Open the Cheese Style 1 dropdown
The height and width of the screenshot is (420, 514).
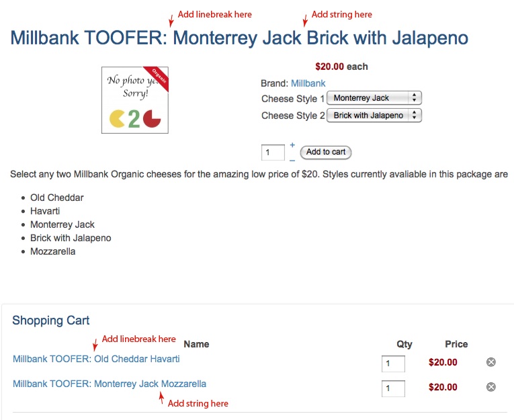[374, 98]
